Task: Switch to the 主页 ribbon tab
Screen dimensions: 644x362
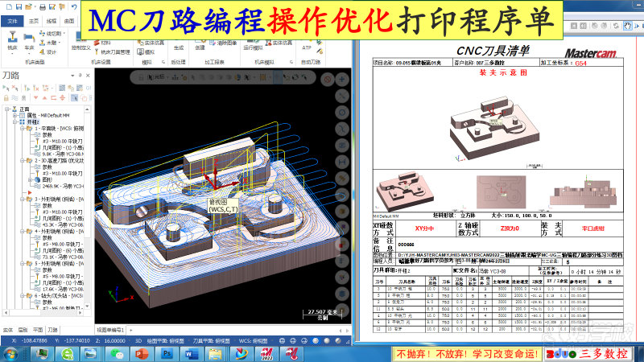Action: 33,21
